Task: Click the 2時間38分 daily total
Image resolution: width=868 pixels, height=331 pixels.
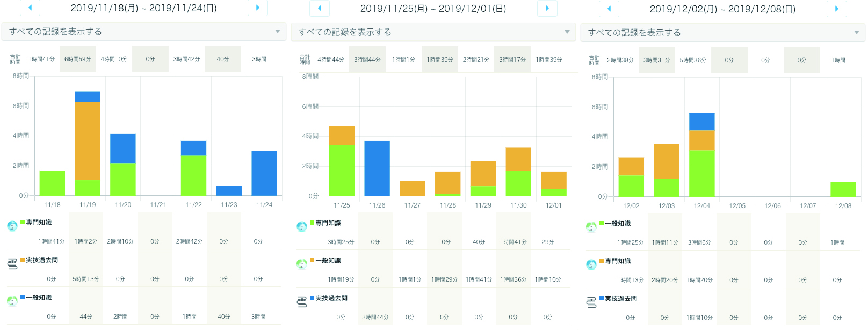Action: (x=620, y=60)
